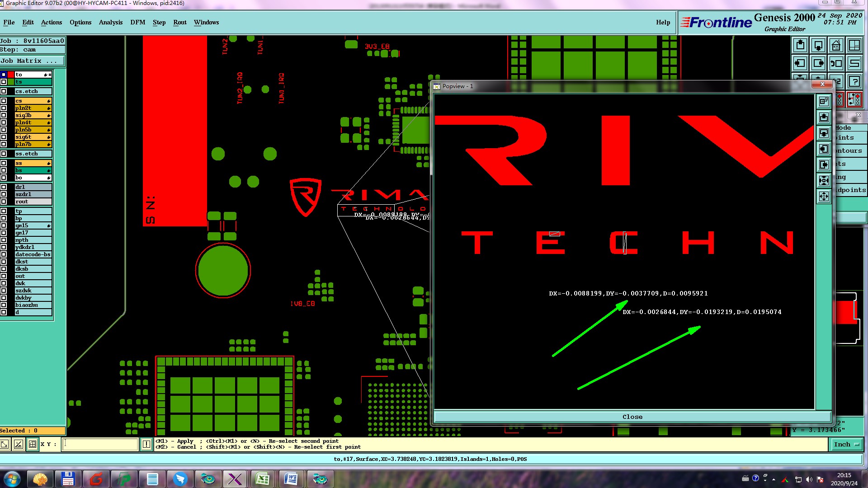Click the Popview zoom-out arrows icon
Image resolution: width=868 pixels, height=488 pixels.
pyautogui.click(x=824, y=197)
